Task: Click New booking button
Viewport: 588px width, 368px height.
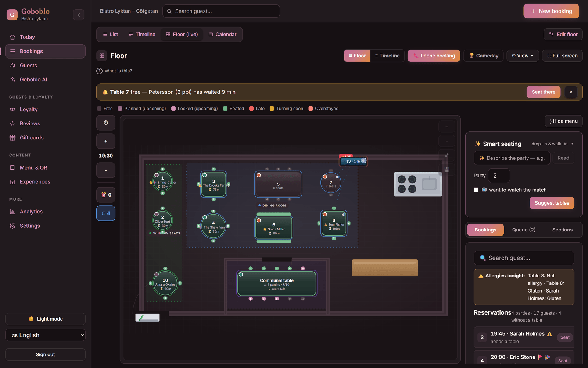Action: pos(551,11)
